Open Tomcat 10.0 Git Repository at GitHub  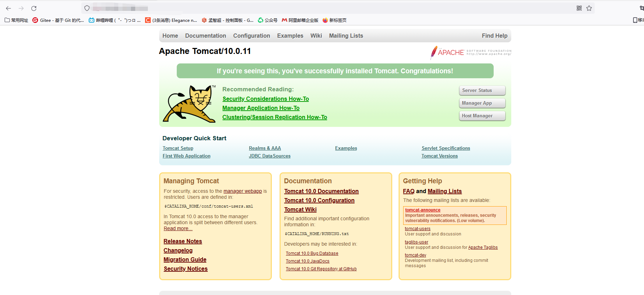pos(321,269)
